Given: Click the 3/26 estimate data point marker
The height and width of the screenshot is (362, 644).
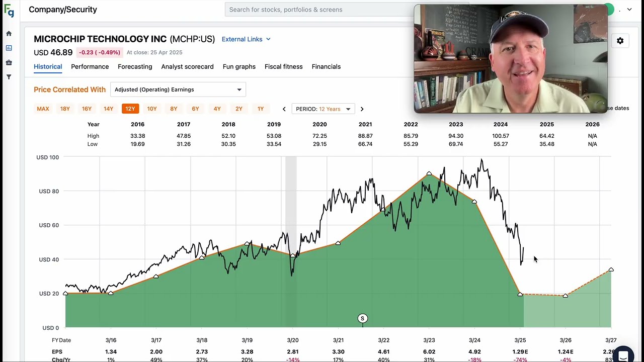Looking at the screenshot, I should click(x=566, y=296).
